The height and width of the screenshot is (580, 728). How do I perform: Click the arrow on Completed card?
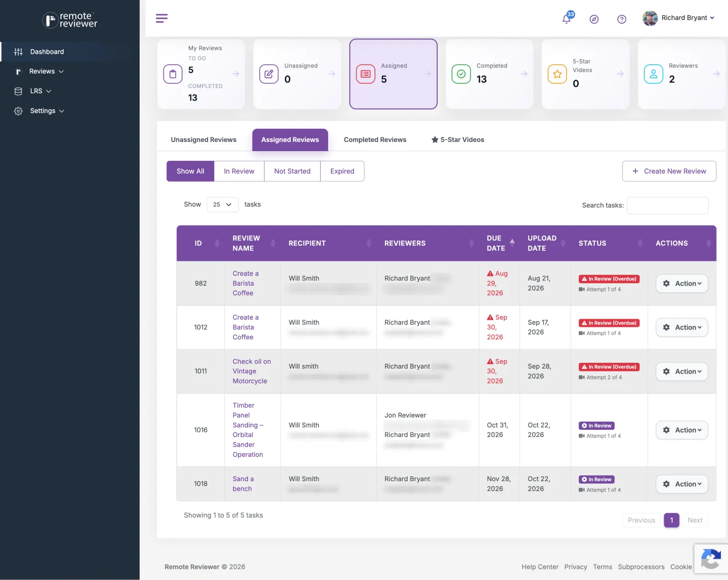click(x=524, y=74)
